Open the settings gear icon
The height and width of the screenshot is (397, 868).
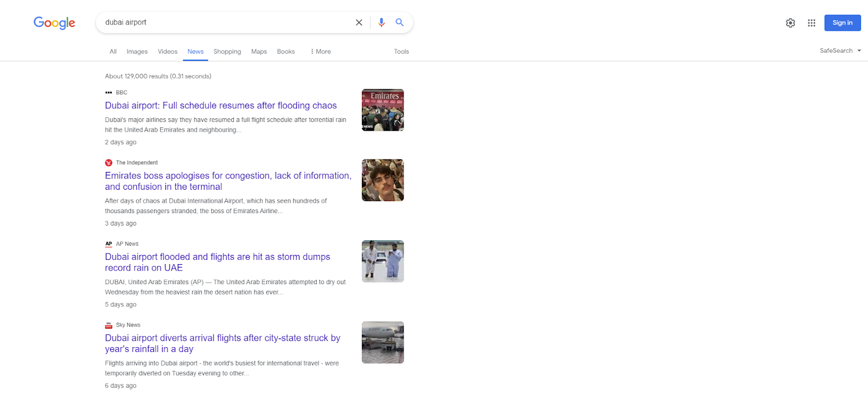[790, 23]
